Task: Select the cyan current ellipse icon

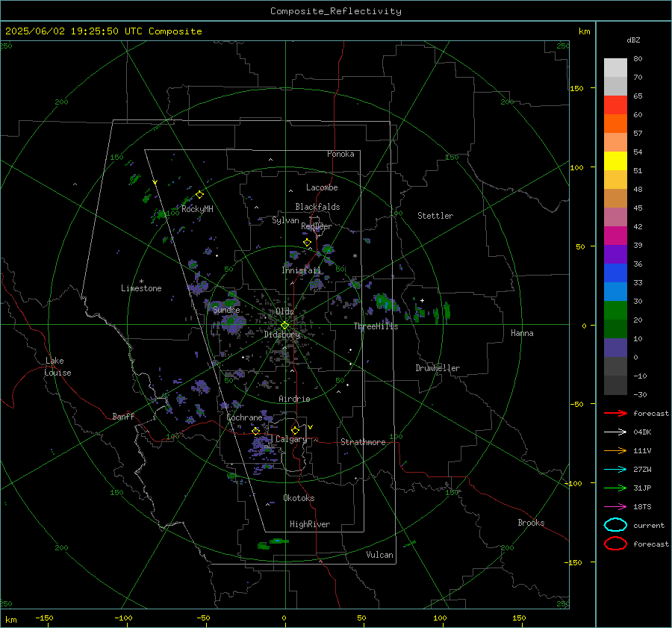Action: (x=615, y=525)
